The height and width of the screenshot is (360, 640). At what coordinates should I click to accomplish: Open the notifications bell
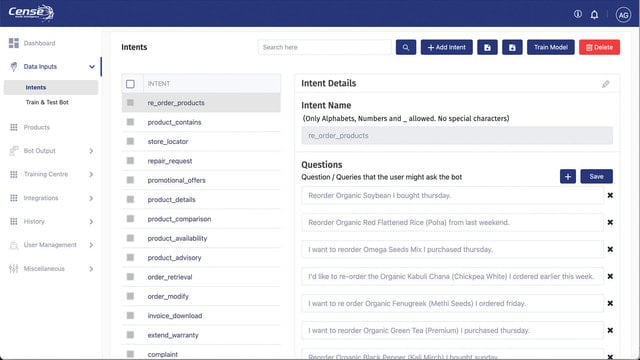click(594, 15)
